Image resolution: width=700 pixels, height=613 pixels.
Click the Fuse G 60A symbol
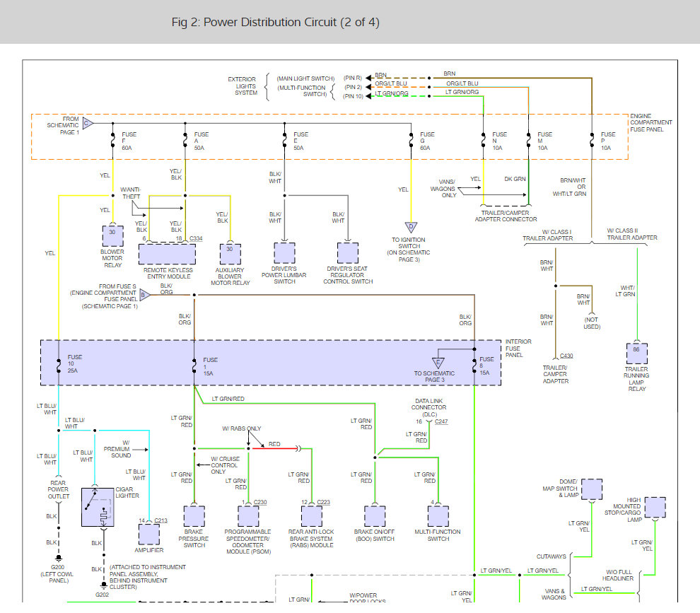[x=411, y=141]
